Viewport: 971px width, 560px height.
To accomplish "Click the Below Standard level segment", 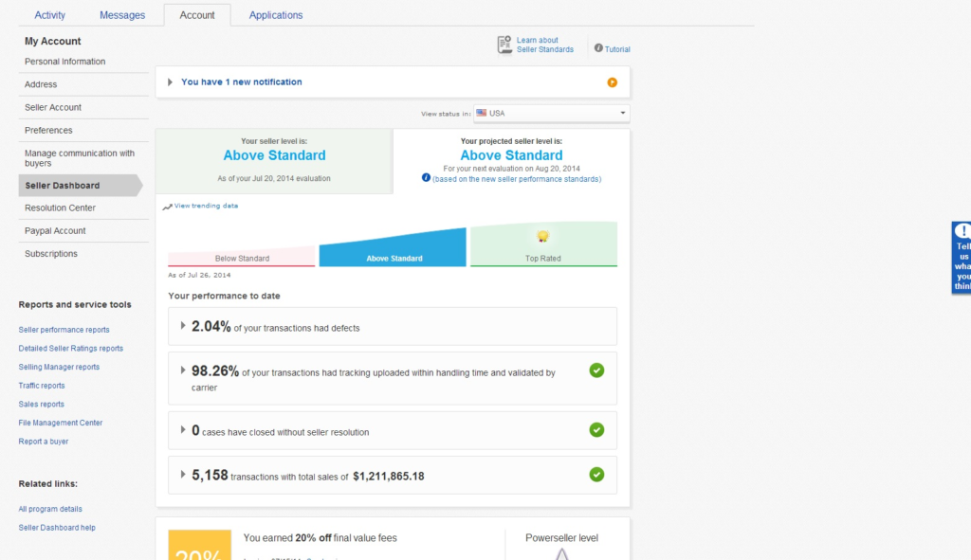I will (x=242, y=256).
